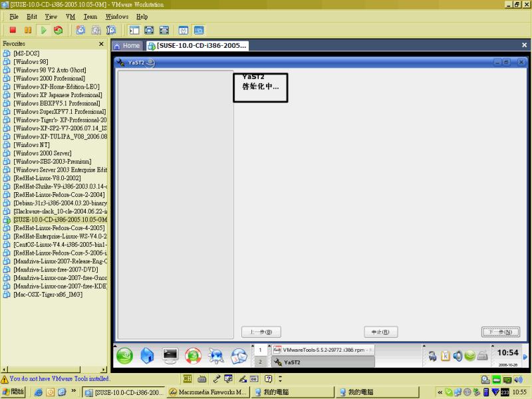The width and height of the screenshot is (532, 399).
Task: Select VMwareTools-5.5.2 rpm entry in KDE taskbar
Action: tap(323, 350)
